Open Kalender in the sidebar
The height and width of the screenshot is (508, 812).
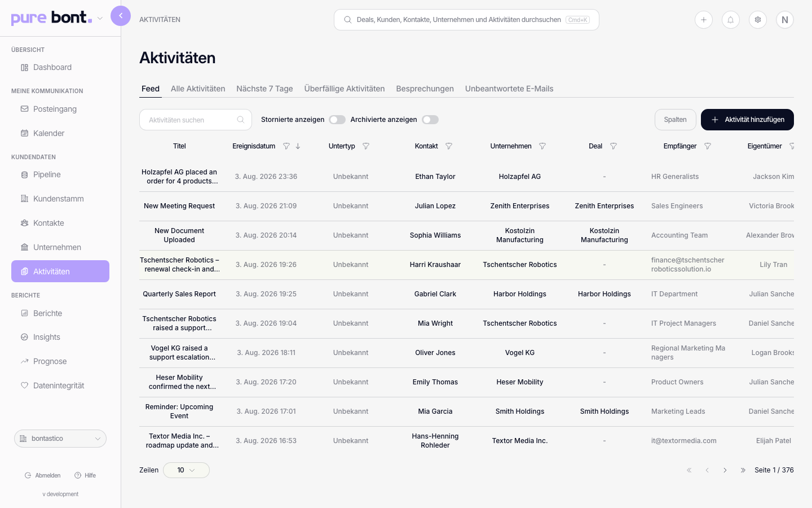pos(60,133)
